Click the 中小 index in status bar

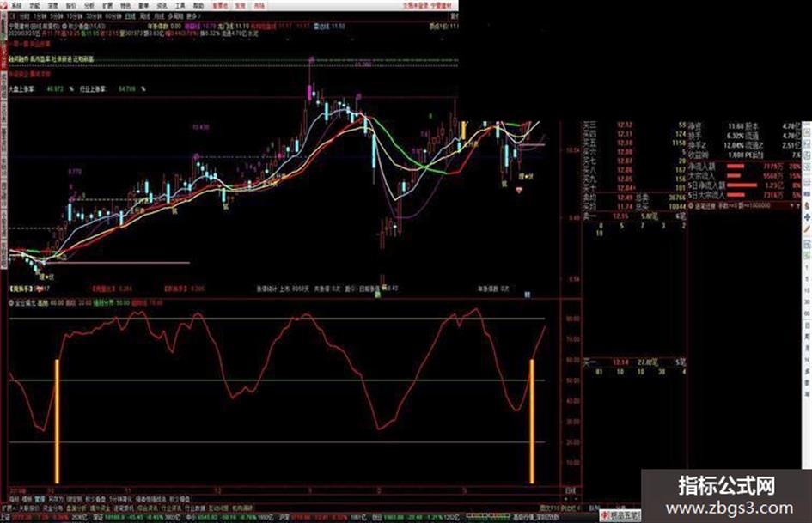click(191, 517)
